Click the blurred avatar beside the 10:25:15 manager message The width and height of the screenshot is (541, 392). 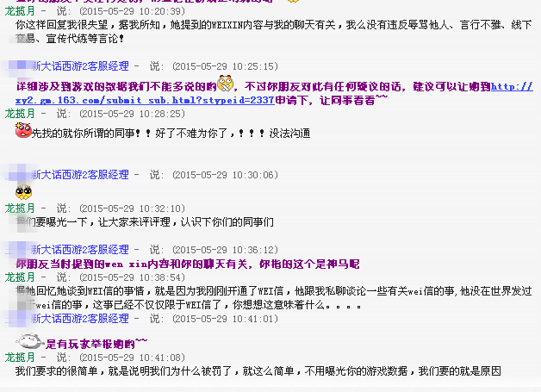click(17, 66)
